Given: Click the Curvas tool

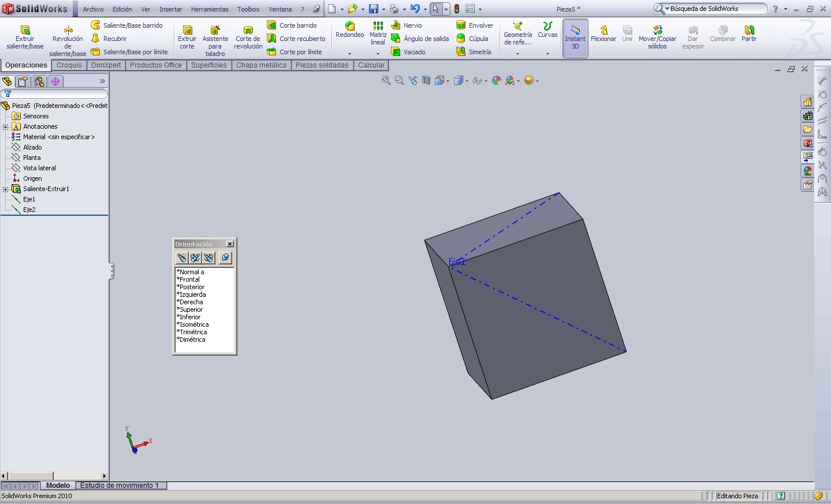Looking at the screenshot, I should (x=547, y=30).
